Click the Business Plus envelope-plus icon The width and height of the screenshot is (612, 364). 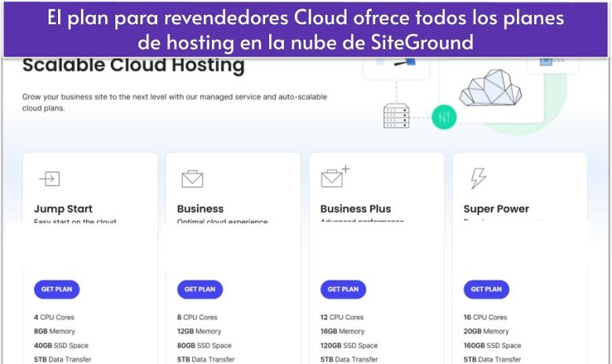click(335, 177)
